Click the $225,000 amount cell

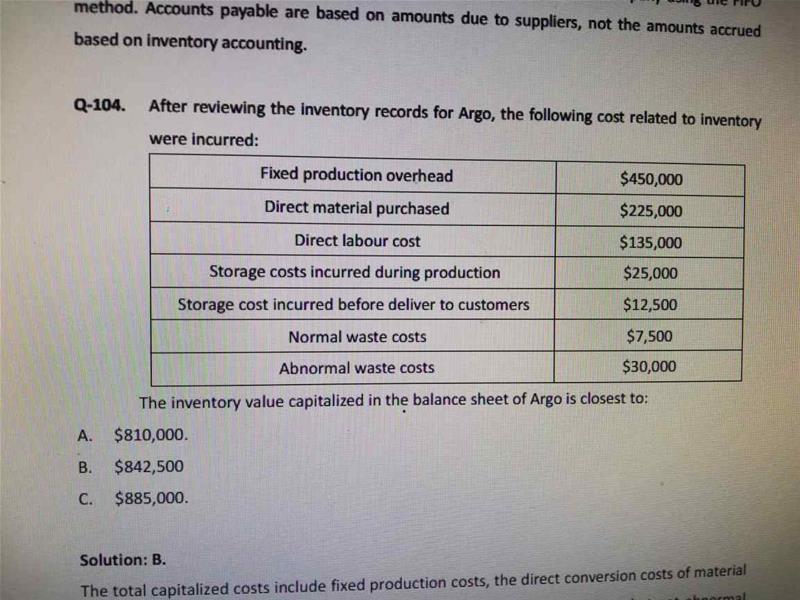[x=651, y=210]
